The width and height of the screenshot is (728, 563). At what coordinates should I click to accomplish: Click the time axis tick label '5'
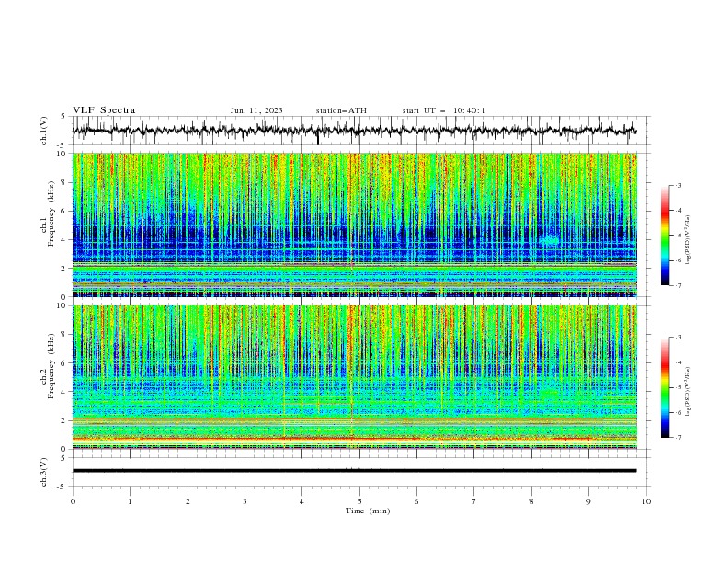(359, 501)
